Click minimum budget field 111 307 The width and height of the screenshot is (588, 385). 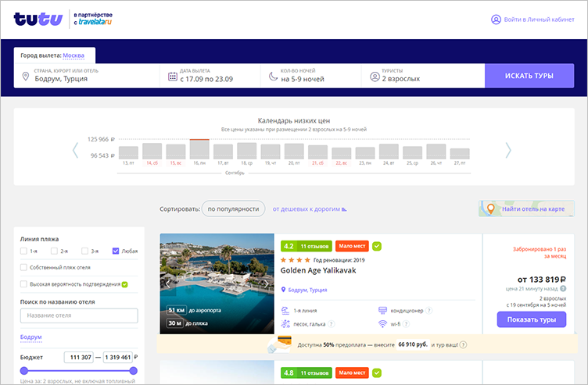(x=79, y=358)
